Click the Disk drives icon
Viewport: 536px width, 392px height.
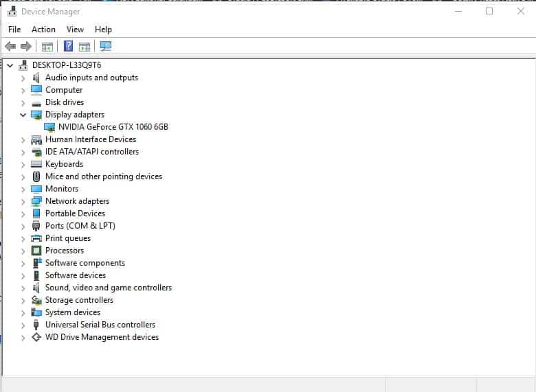pos(36,103)
